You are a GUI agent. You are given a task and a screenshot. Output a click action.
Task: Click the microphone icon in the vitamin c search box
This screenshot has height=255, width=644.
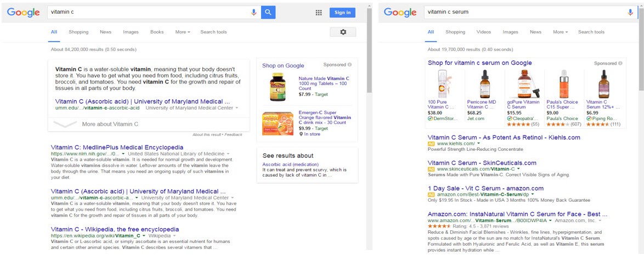pyautogui.click(x=254, y=12)
